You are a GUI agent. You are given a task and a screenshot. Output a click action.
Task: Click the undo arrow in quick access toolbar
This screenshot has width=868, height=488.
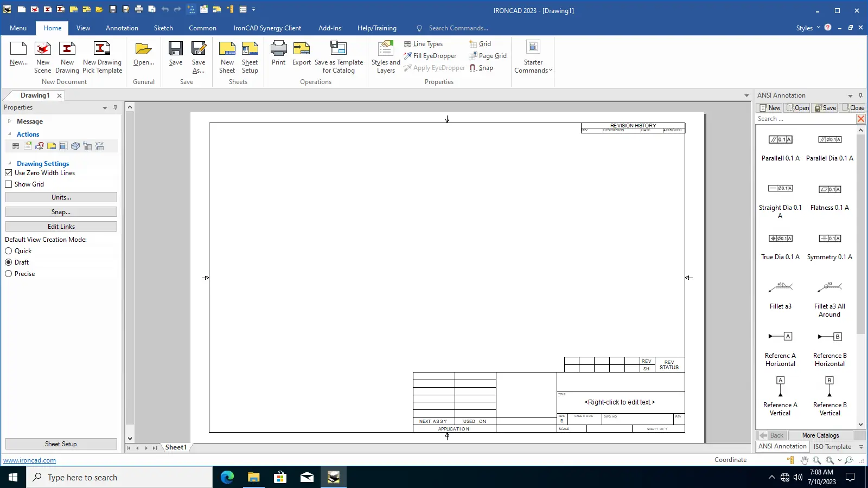(x=165, y=9)
